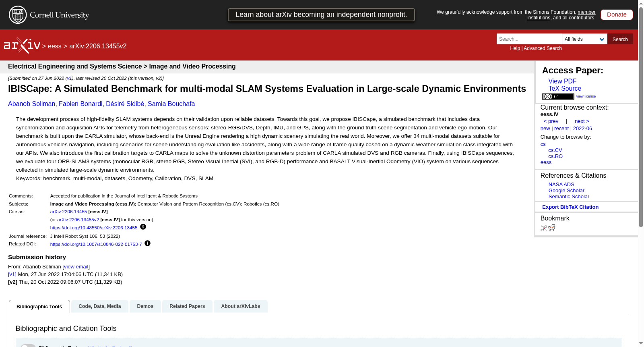Download the TeX Source
The height and width of the screenshot is (347, 644).
[565, 88]
